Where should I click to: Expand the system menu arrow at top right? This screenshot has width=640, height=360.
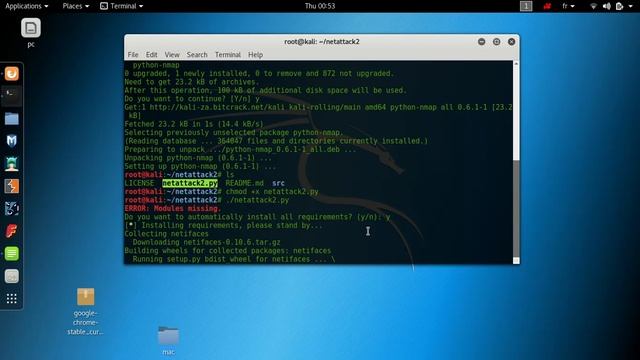[631, 6]
